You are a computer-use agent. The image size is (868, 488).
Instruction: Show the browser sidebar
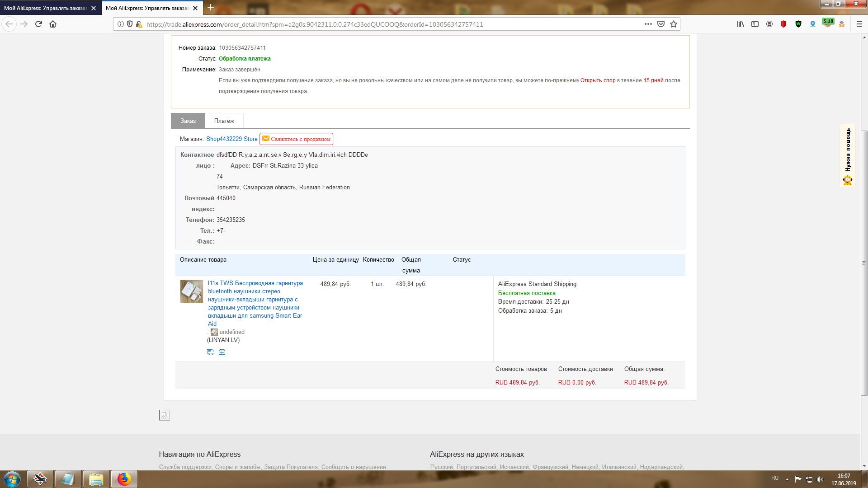click(755, 24)
